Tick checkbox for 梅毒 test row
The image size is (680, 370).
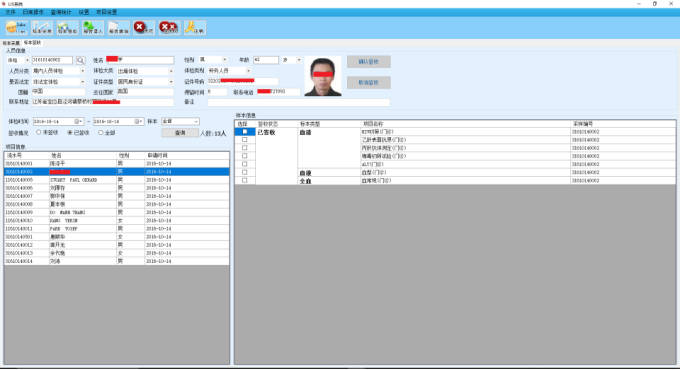point(245,156)
